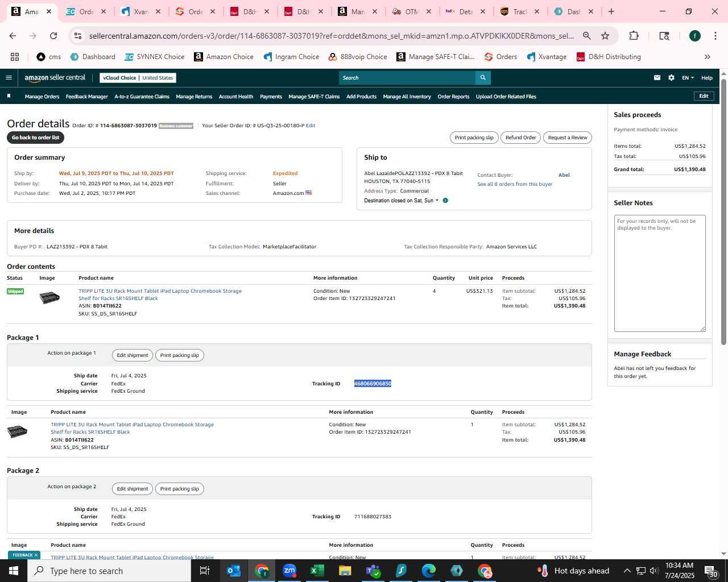This screenshot has width=728, height=582.
Task: Go back to previous page
Action: 13,36
